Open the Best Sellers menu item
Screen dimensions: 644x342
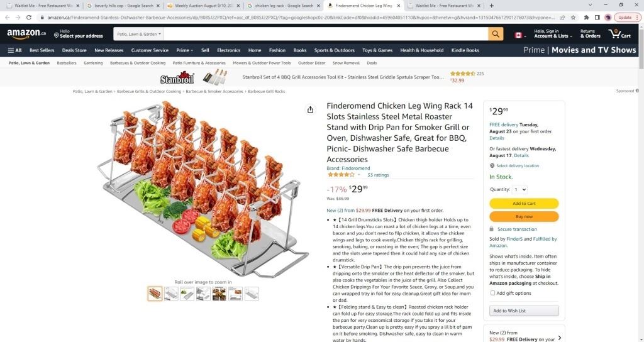pyautogui.click(x=42, y=50)
